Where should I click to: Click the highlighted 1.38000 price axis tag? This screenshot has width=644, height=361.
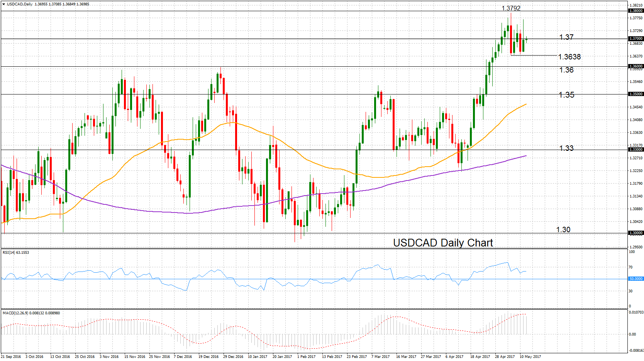(x=636, y=11)
